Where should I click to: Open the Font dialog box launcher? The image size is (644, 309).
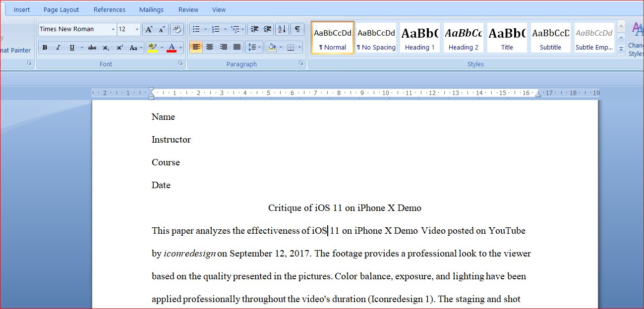(181, 63)
